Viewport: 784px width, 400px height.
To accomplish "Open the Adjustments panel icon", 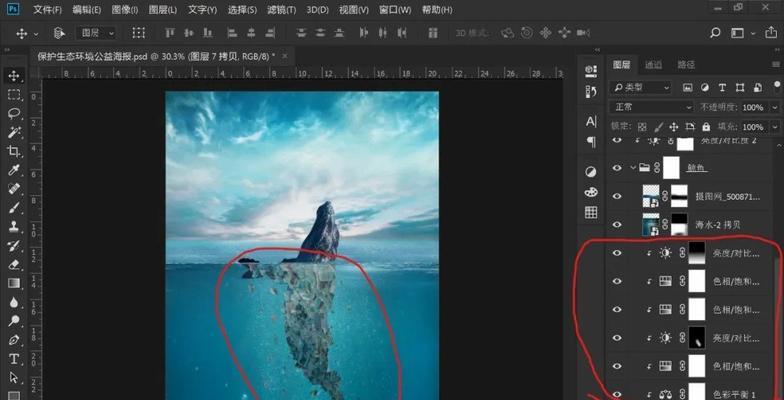I will coord(591,172).
